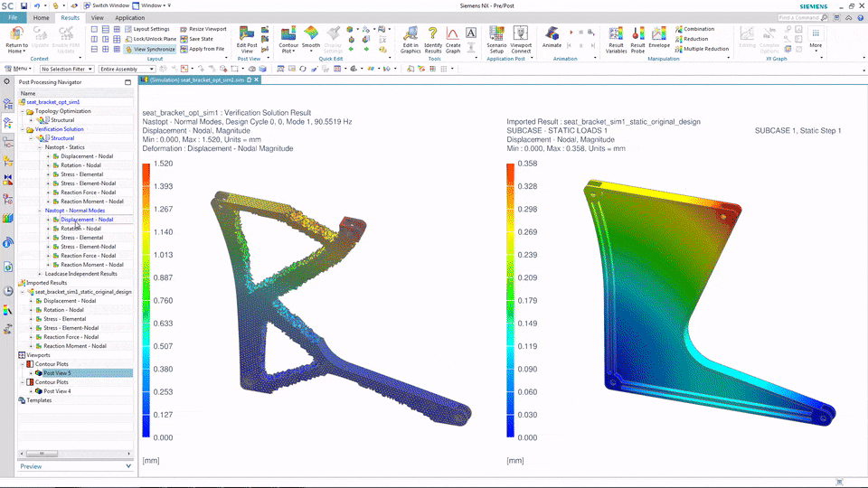Viewport: 868px width, 488px height.
Task: Open the Entire Assembly dropdown
Action: pyautogui.click(x=127, y=70)
